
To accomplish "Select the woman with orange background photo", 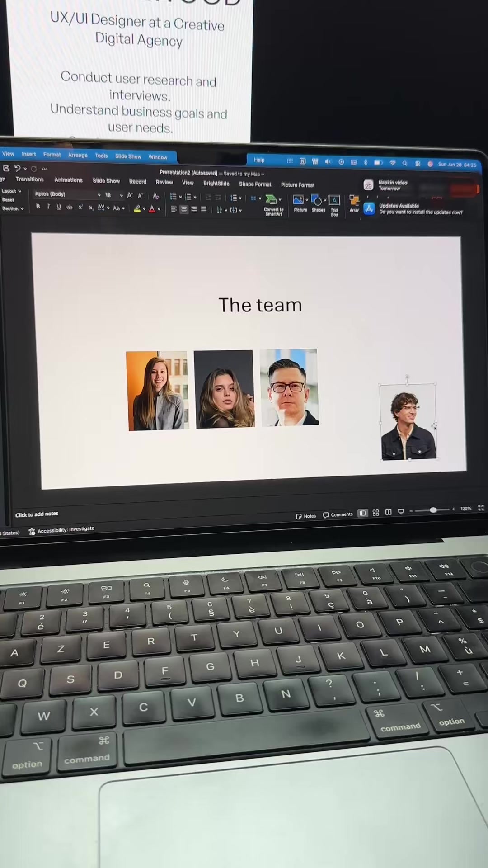I will pos(157,391).
